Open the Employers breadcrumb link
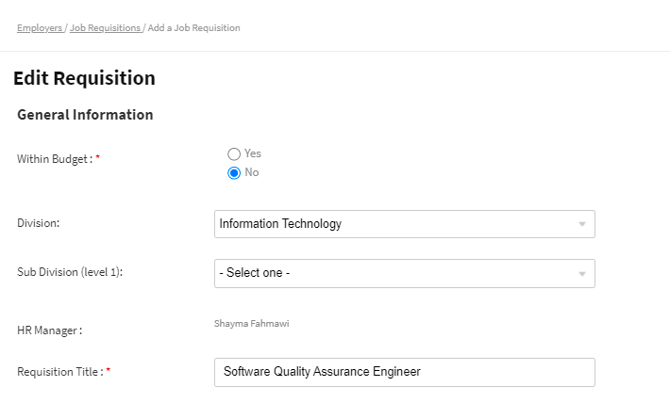670x403 pixels. pos(39,28)
